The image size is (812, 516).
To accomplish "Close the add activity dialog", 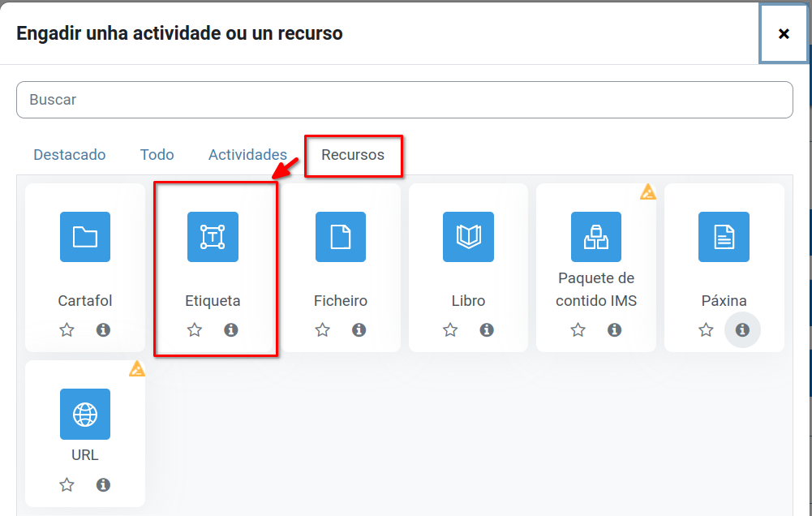I will (784, 33).
